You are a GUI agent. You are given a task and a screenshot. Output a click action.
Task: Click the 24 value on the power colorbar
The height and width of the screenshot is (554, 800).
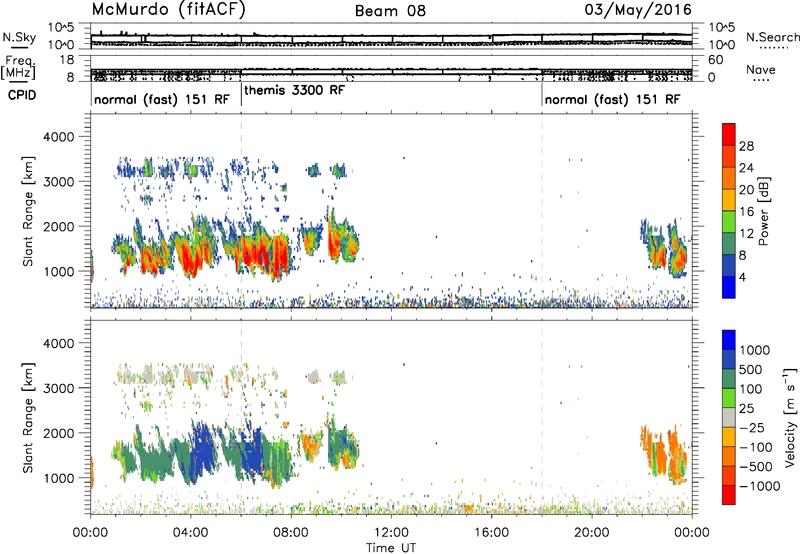[x=746, y=168]
